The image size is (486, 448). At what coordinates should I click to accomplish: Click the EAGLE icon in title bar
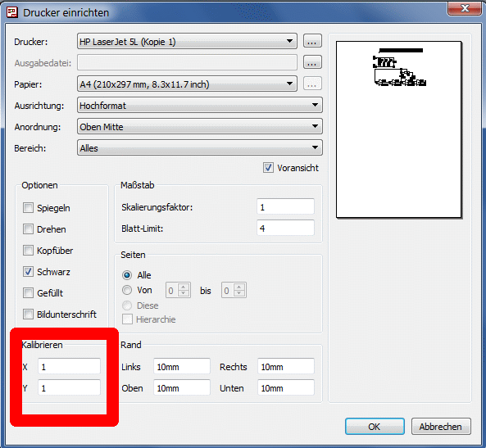pos(12,12)
